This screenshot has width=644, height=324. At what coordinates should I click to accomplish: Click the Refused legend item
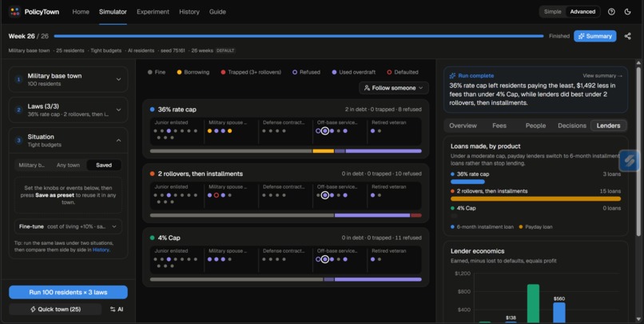point(306,72)
